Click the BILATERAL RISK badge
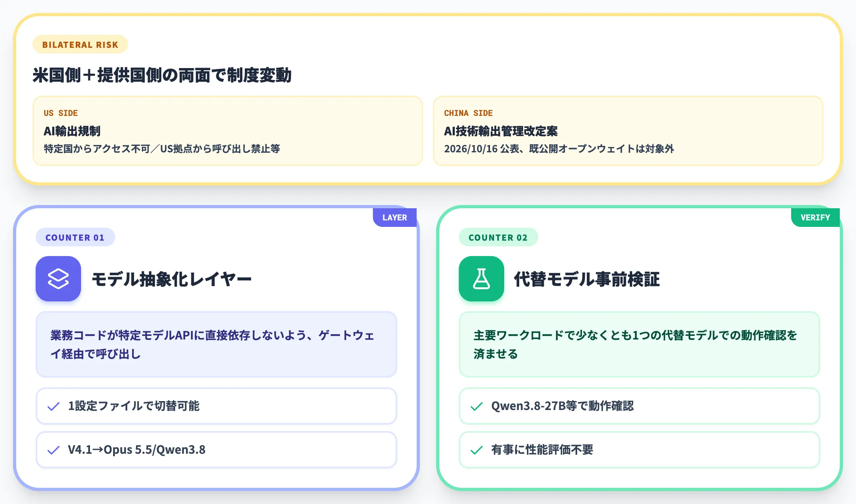The height and width of the screenshot is (504, 856). point(80,45)
